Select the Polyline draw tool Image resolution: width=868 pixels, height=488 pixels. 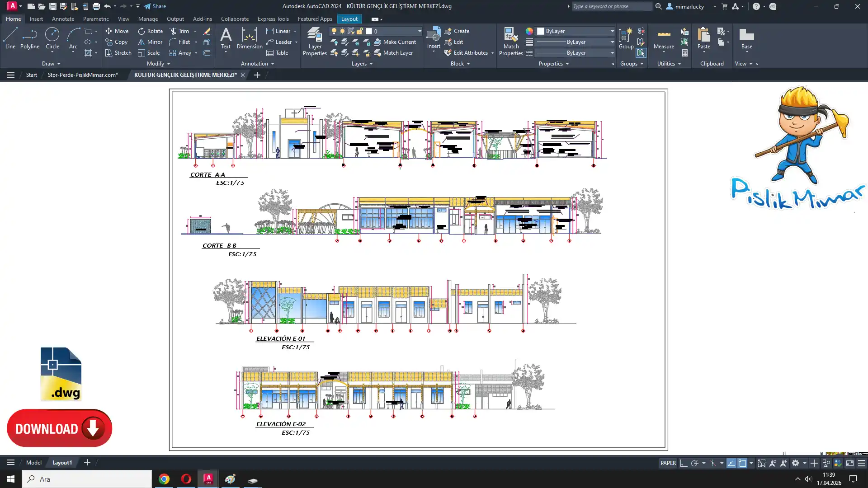tap(30, 38)
